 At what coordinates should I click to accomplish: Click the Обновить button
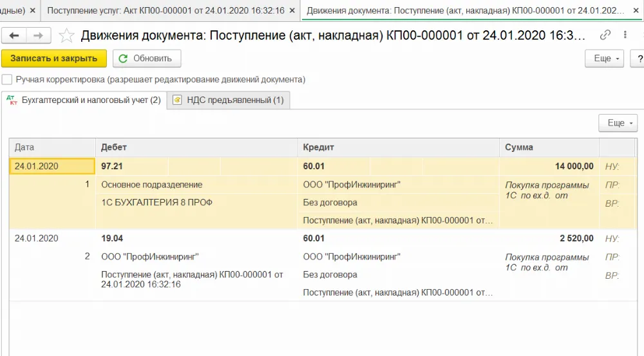point(147,59)
